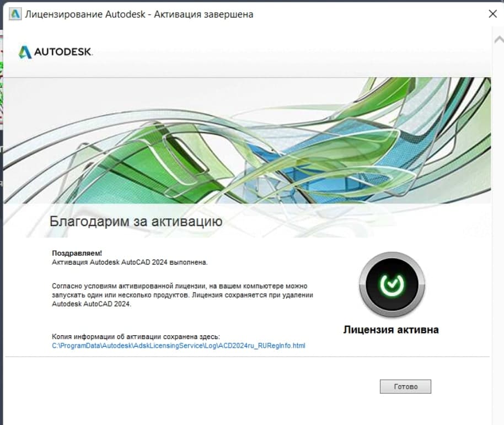Open the ACD2024ru_RURegInfo.html file path link

(178, 346)
